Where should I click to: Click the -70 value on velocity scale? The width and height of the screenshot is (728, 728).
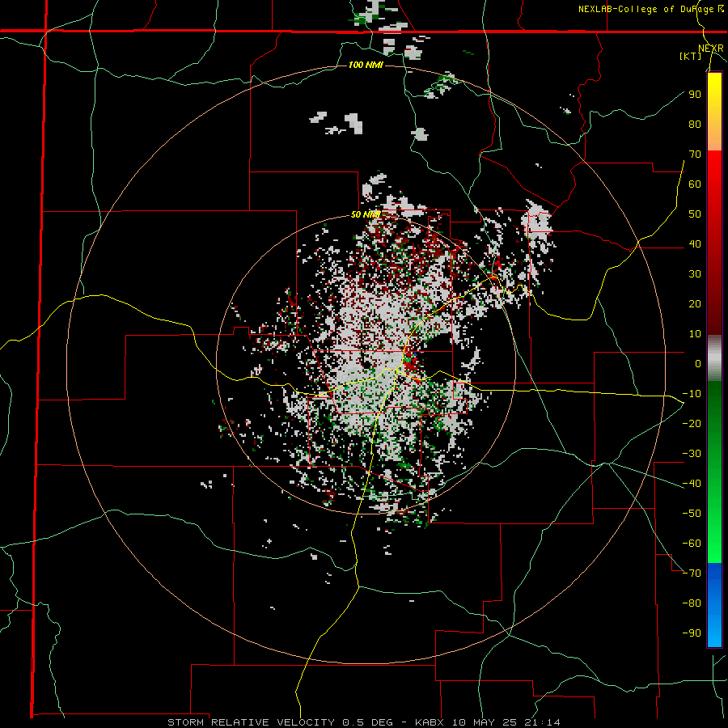tap(692, 574)
